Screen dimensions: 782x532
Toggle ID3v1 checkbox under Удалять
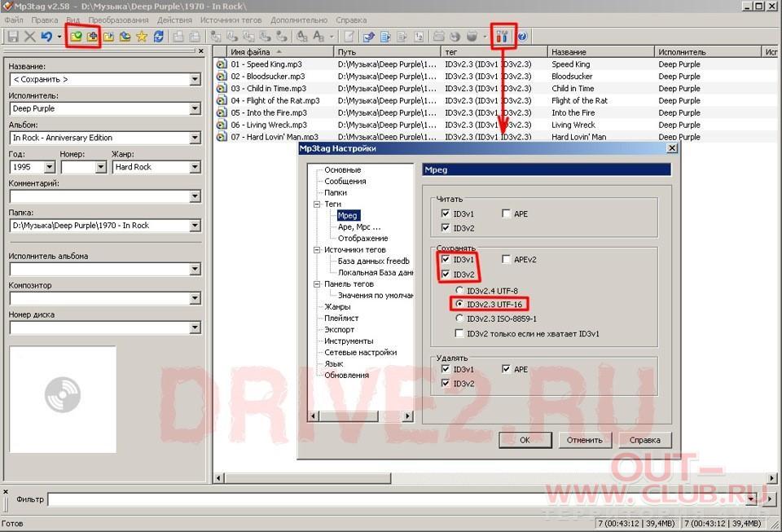[x=446, y=369]
